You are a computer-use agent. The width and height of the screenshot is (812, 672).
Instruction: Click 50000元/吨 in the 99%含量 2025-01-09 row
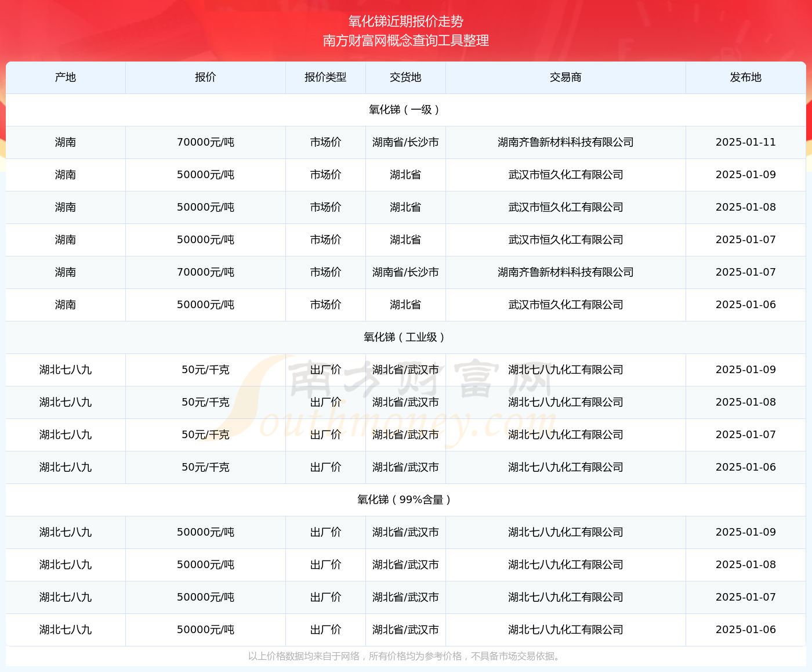pyautogui.click(x=205, y=532)
